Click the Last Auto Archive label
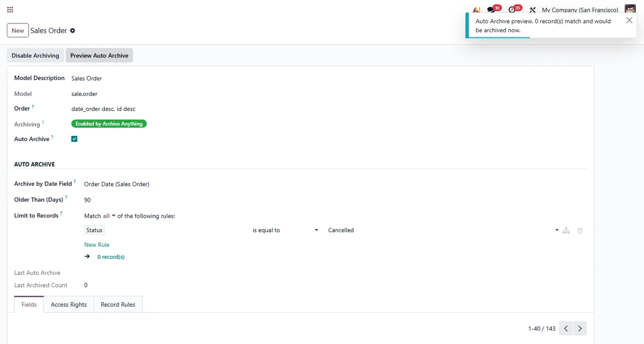 click(x=37, y=273)
